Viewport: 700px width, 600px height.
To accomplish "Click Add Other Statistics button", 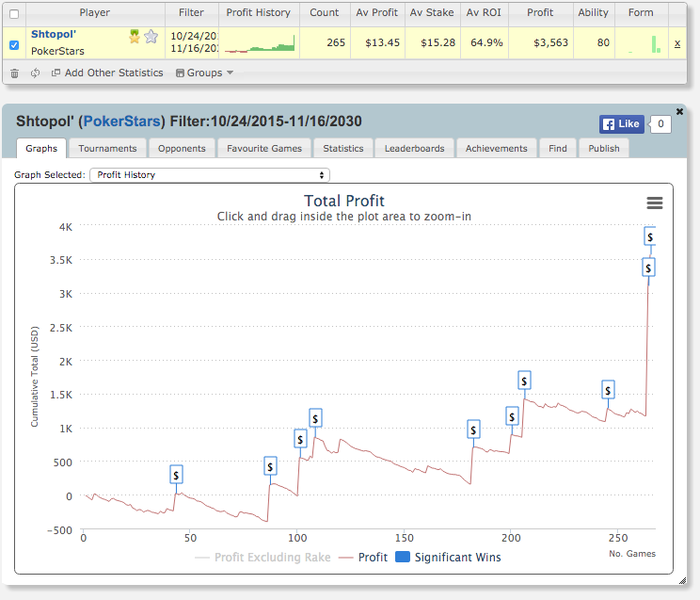I will (x=107, y=73).
